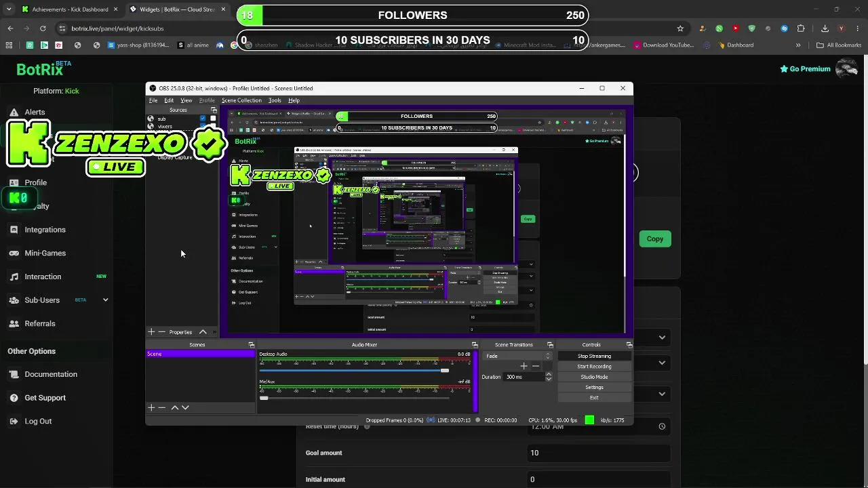Click the Get Support question mark icon
This screenshot has width=868, height=488.
tap(14, 398)
